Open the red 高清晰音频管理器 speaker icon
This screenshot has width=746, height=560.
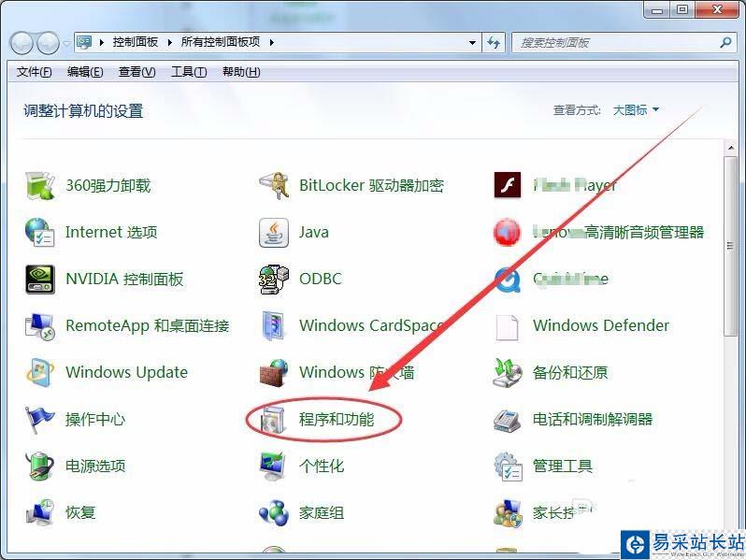point(508,232)
